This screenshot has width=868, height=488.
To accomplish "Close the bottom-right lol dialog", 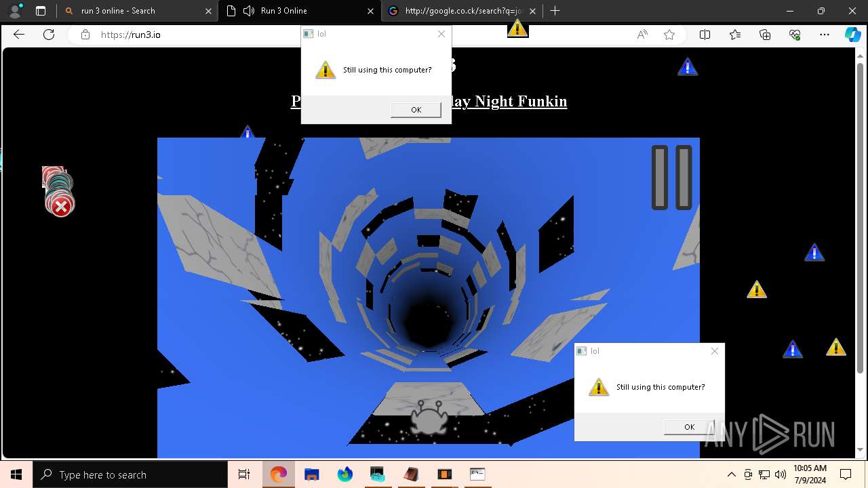I will (715, 351).
